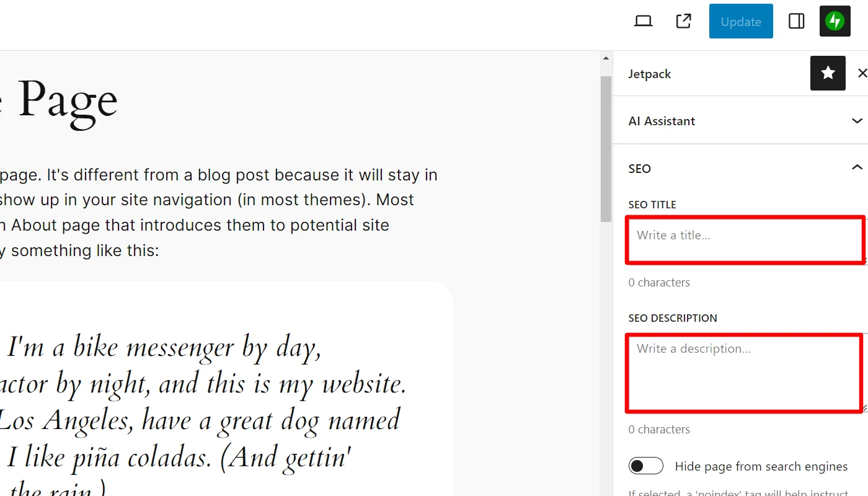Click the AI Assistant chevron
This screenshot has height=496, width=868.
857,120
